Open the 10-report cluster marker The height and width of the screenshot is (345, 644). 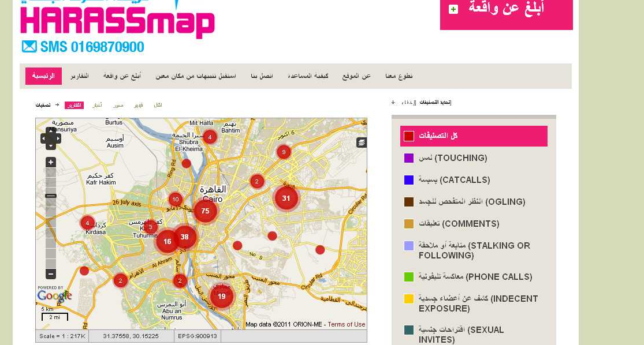176,200
